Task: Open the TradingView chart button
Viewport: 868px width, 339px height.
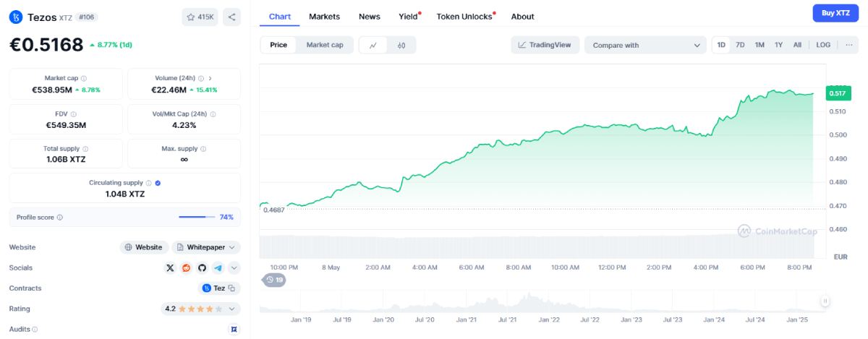Action: [x=545, y=45]
